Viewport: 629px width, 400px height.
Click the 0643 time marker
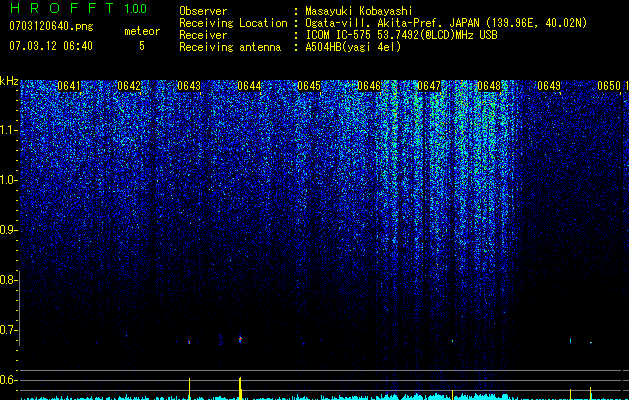(x=189, y=86)
